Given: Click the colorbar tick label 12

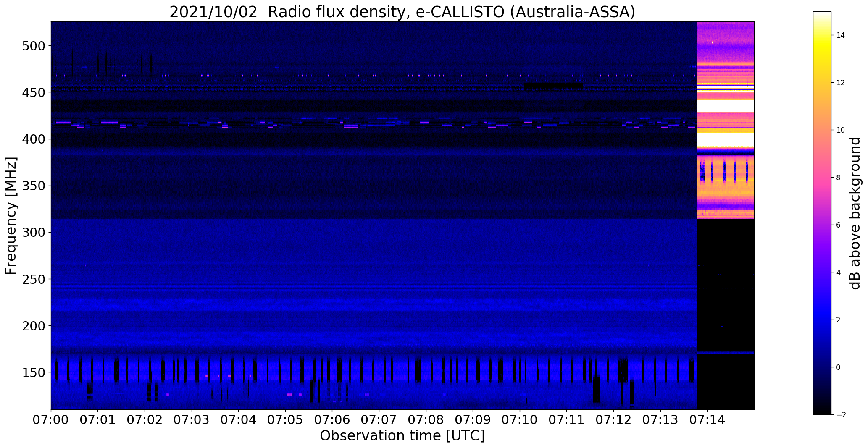Looking at the screenshot, I should [x=841, y=83].
